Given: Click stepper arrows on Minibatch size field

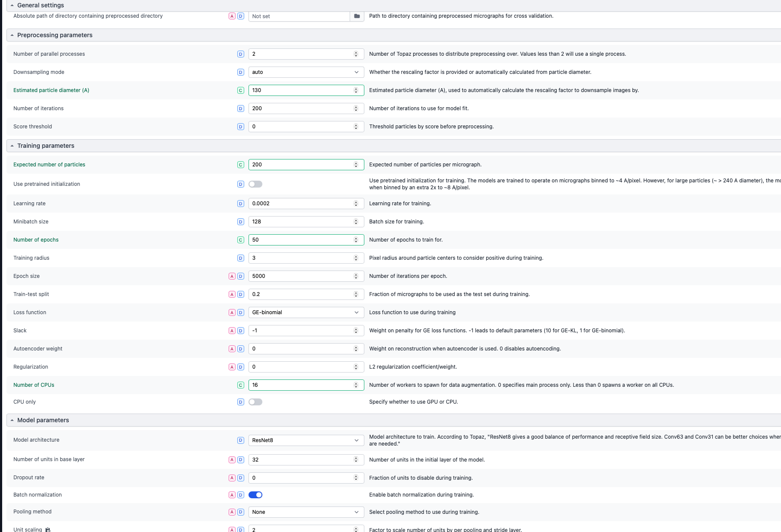Looking at the screenshot, I should [x=356, y=222].
